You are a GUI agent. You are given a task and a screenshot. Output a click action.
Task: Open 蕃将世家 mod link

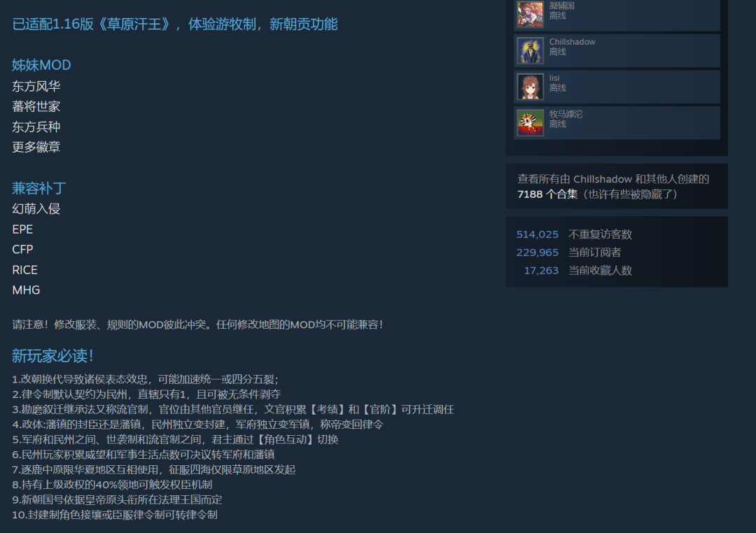[36, 106]
